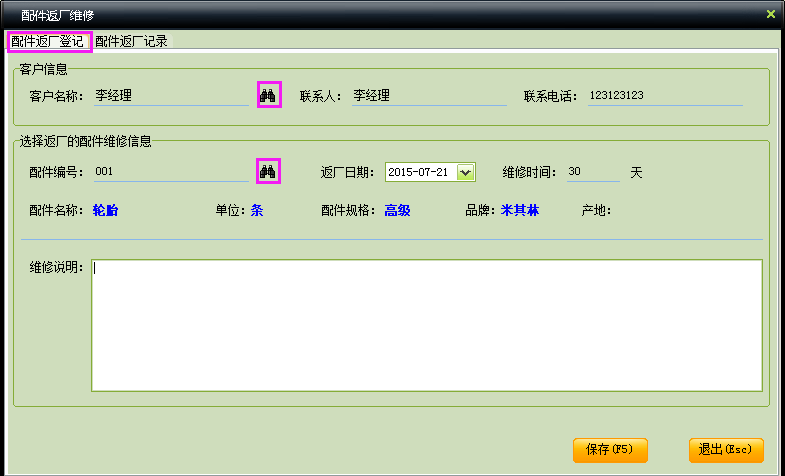Click the unit value 条

257,211
